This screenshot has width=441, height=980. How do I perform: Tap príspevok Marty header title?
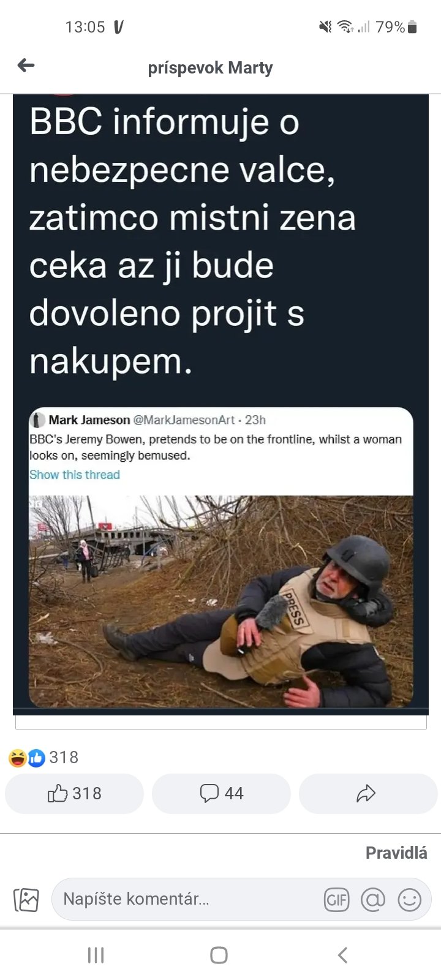(x=210, y=67)
